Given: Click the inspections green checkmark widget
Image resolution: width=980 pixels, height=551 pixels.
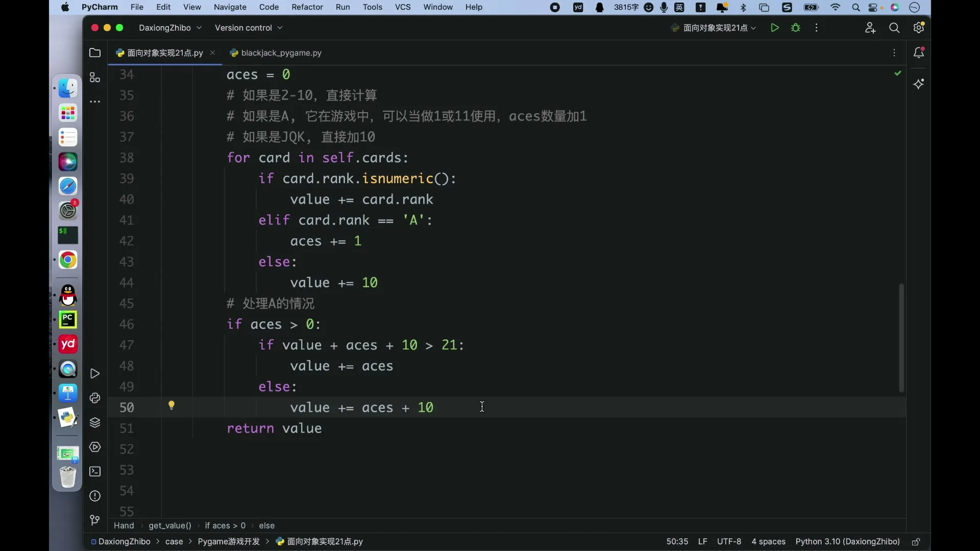Looking at the screenshot, I should point(898,74).
